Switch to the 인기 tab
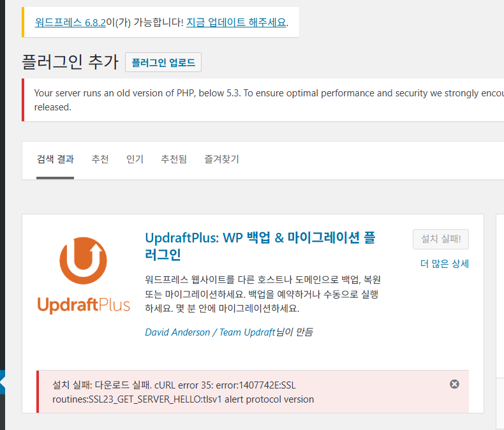Screen dimensions: 504x430 135,159
